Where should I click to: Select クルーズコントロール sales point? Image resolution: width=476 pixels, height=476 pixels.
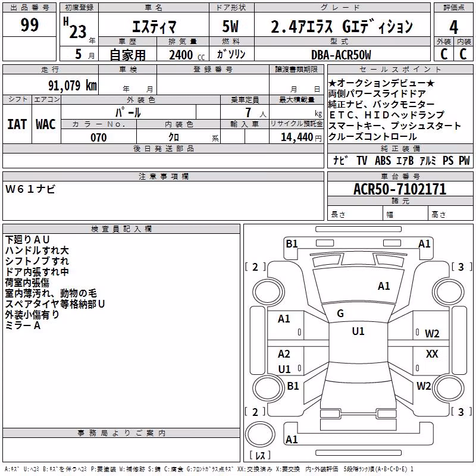[372, 136]
